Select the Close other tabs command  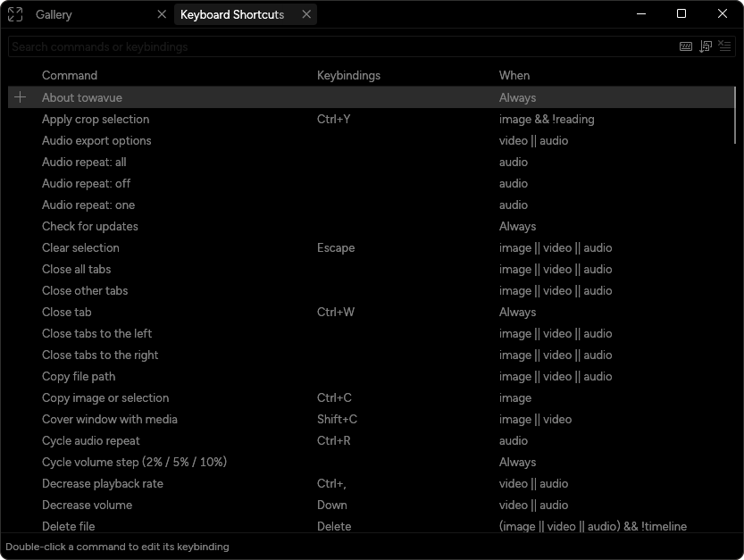point(85,290)
